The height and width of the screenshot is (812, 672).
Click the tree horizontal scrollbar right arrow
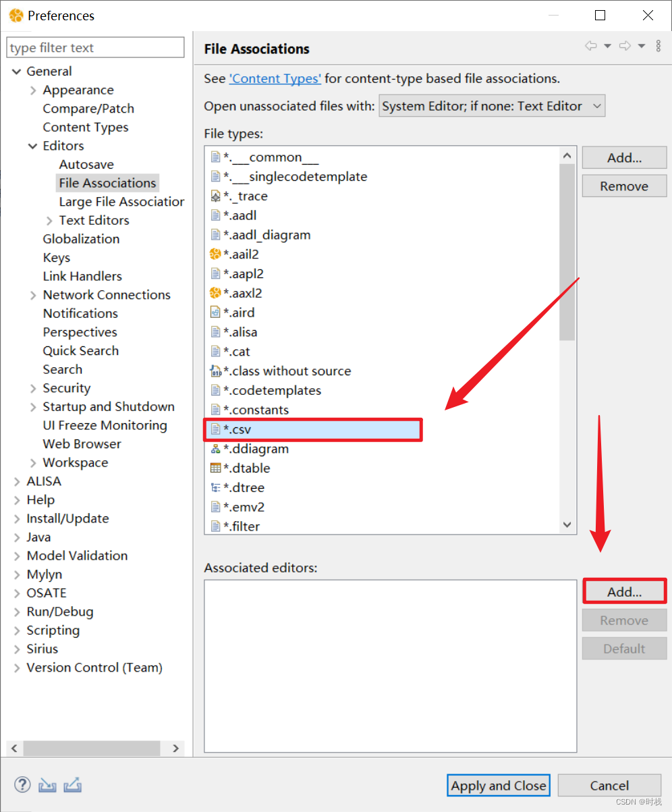pos(175,748)
